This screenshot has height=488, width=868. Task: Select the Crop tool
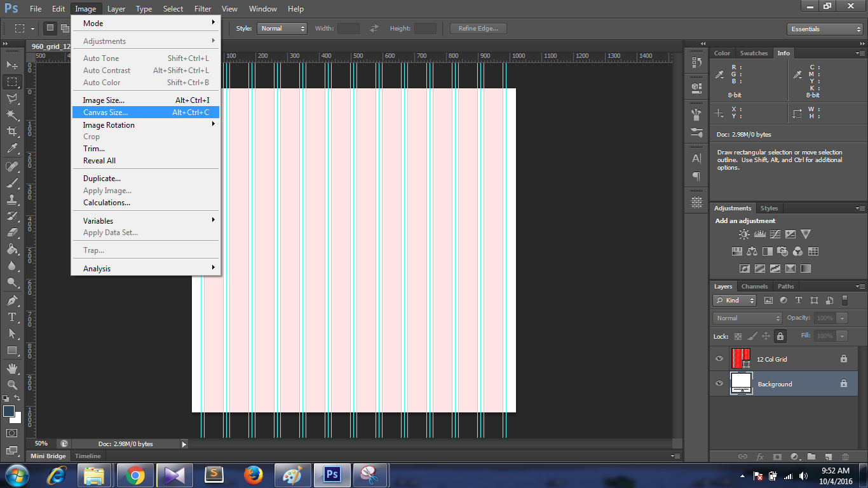tap(11, 130)
